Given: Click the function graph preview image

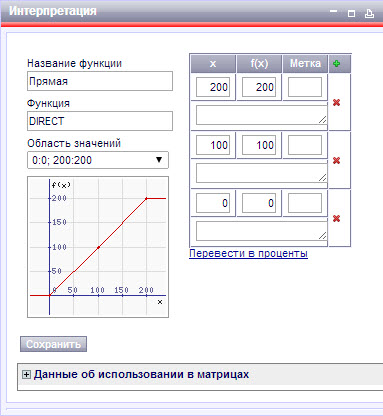Looking at the screenshot, I should tap(98, 247).
